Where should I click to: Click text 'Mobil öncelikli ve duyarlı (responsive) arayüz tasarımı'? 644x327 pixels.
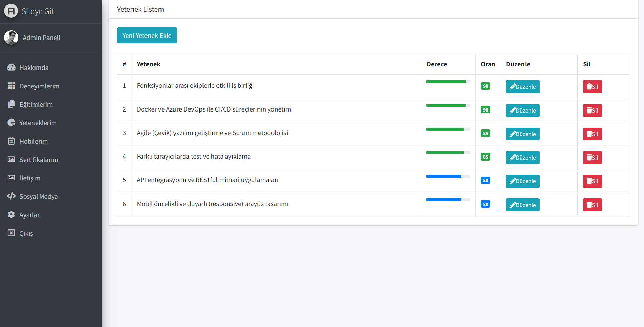212,204
